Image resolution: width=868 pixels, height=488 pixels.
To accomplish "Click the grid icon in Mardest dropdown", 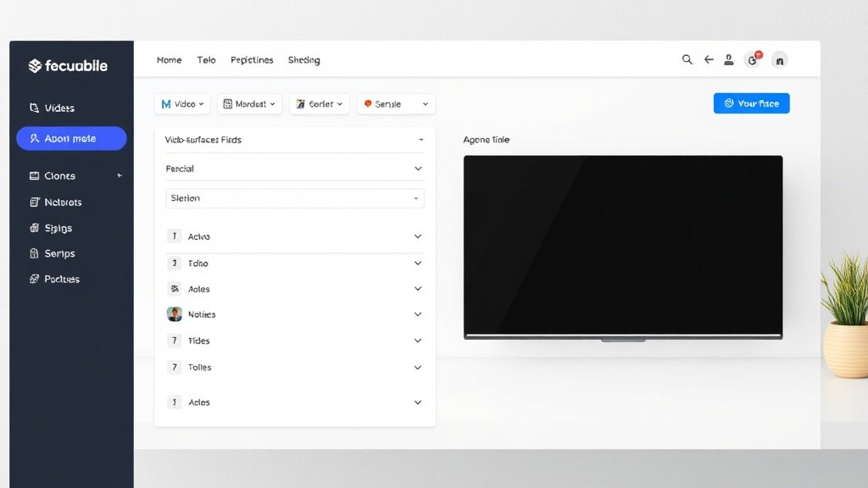I will (x=227, y=104).
